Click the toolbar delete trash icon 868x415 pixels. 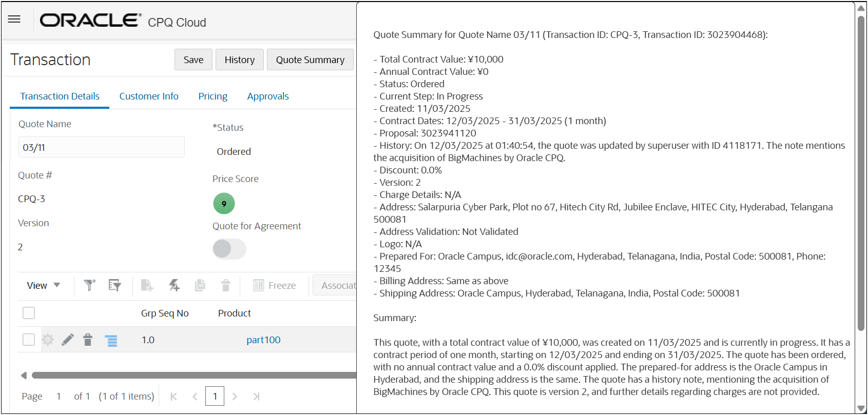pyautogui.click(x=226, y=285)
